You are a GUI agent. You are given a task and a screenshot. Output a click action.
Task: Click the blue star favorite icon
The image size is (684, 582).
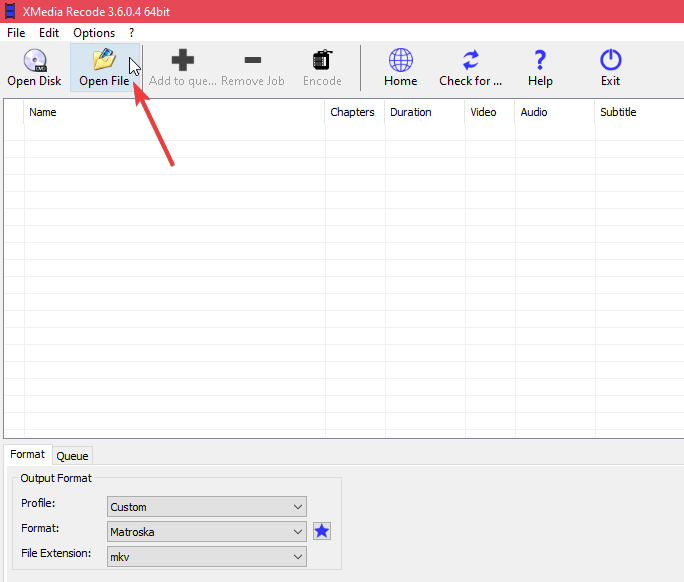[x=322, y=531]
